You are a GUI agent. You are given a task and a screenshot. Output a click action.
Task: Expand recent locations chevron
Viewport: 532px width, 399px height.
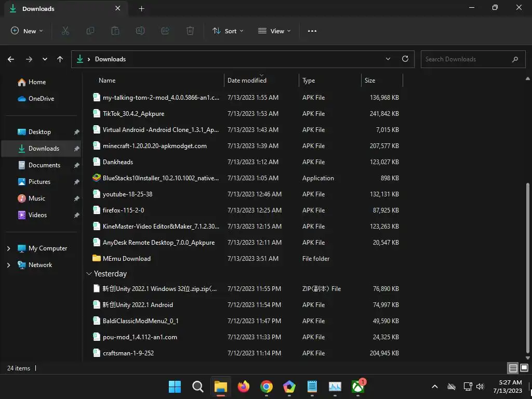click(x=45, y=59)
